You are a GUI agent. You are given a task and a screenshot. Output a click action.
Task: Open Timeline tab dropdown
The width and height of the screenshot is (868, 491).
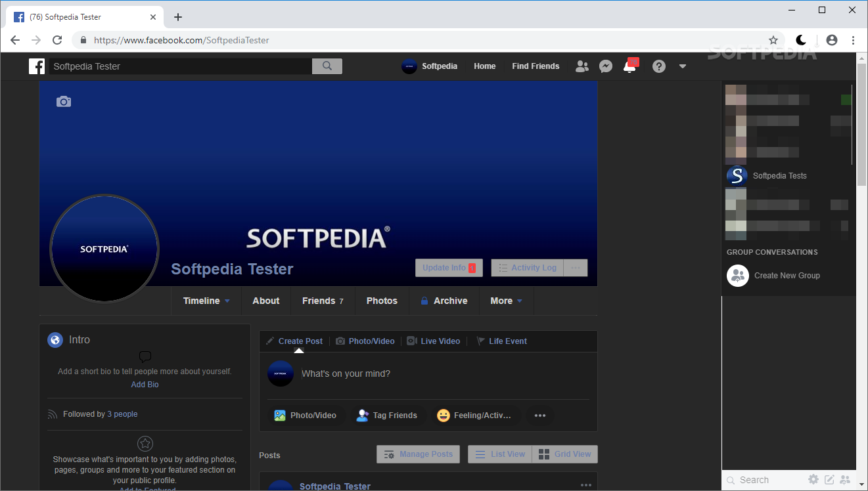tap(206, 301)
